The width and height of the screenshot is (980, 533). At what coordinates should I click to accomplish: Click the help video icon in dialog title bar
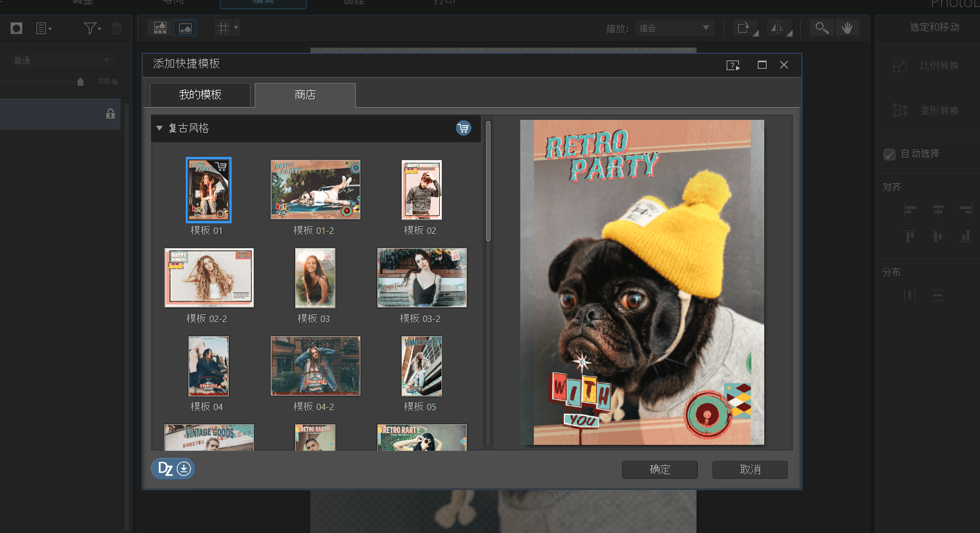[733, 65]
